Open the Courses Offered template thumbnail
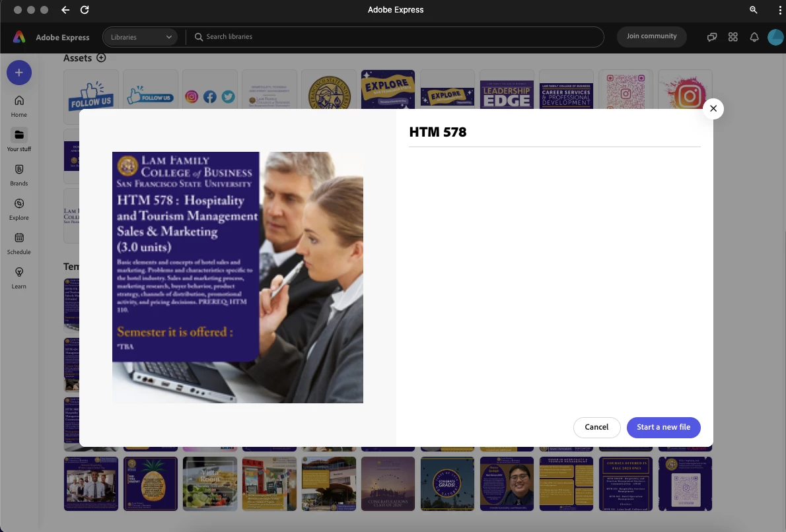Image resolution: width=786 pixels, height=532 pixels. point(625,483)
